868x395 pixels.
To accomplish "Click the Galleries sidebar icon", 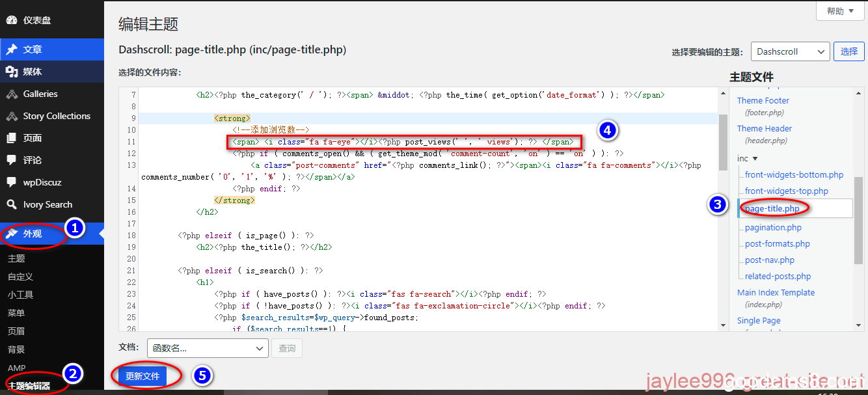I will pyautogui.click(x=12, y=94).
